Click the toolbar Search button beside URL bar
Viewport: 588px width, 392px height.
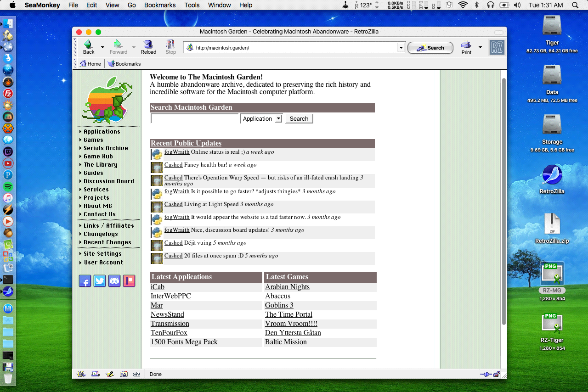(430, 48)
